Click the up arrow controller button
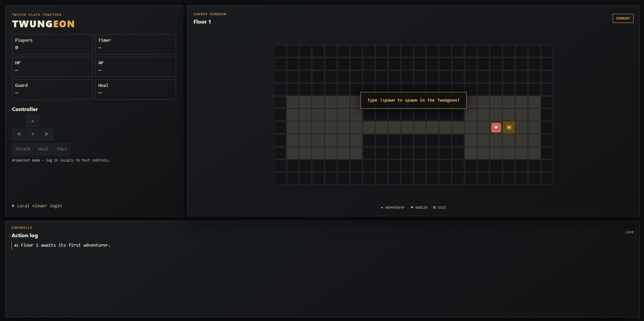 tap(33, 121)
